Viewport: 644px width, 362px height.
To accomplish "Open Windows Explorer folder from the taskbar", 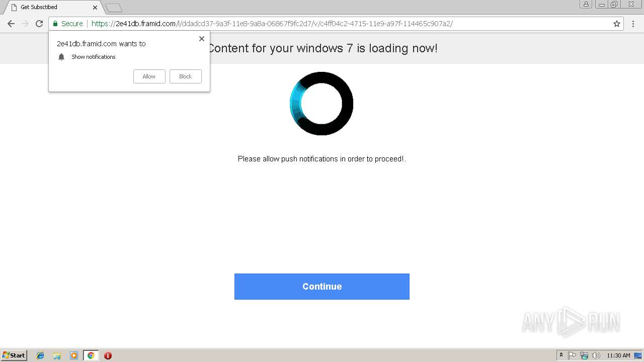I will click(57, 355).
